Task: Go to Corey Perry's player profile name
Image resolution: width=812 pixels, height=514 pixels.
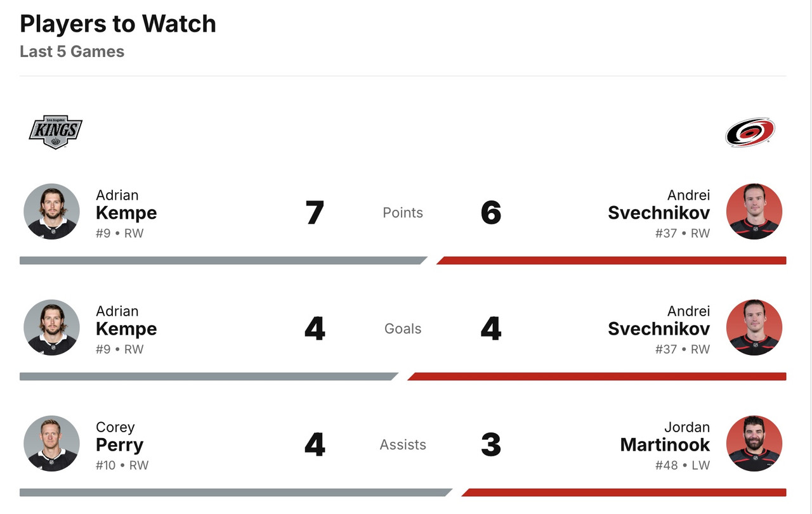Action: tap(119, 437)
